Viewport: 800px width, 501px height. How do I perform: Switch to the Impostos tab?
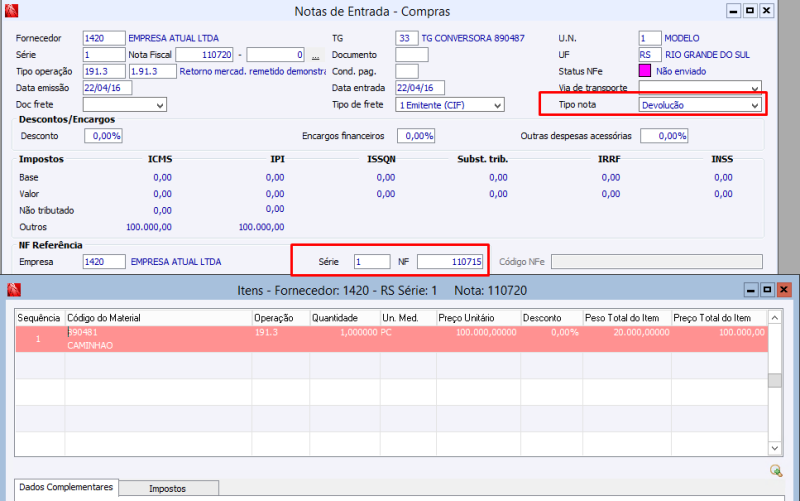[x=167, y=489]
